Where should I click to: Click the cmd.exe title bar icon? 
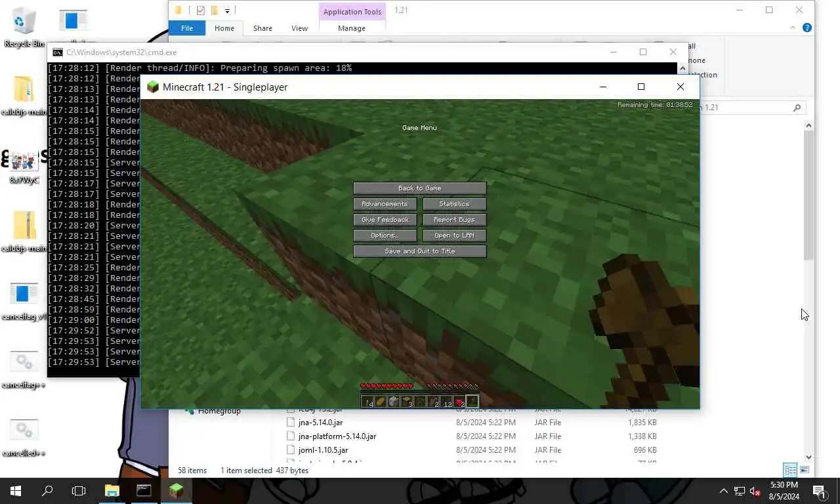click(x=58, y=52)
